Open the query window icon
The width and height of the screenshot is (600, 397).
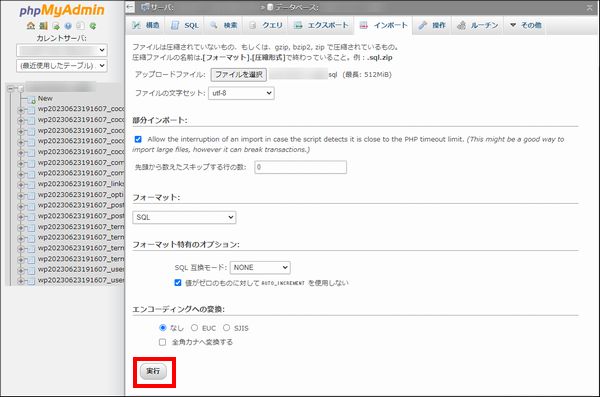point(56,26)
